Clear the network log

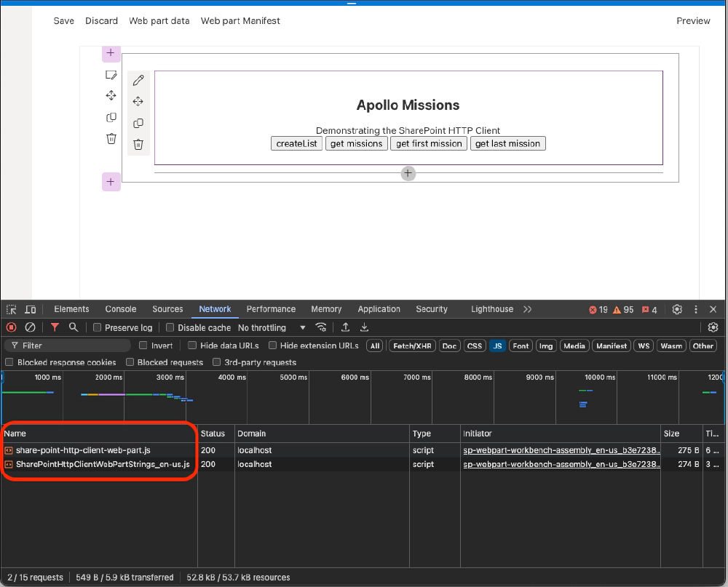pos(30,327)
